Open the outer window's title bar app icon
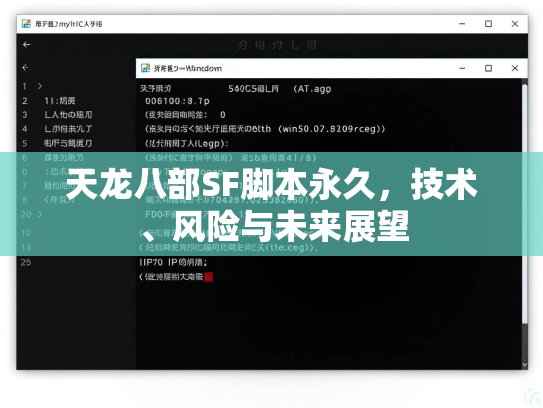The width and height of the screenshot is (543, 408). coord(26,24)
